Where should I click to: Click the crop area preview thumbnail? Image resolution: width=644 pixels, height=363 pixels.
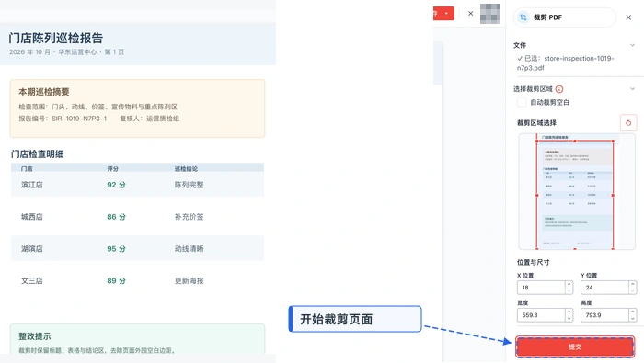pyautogui.click(x=577, y=191)
